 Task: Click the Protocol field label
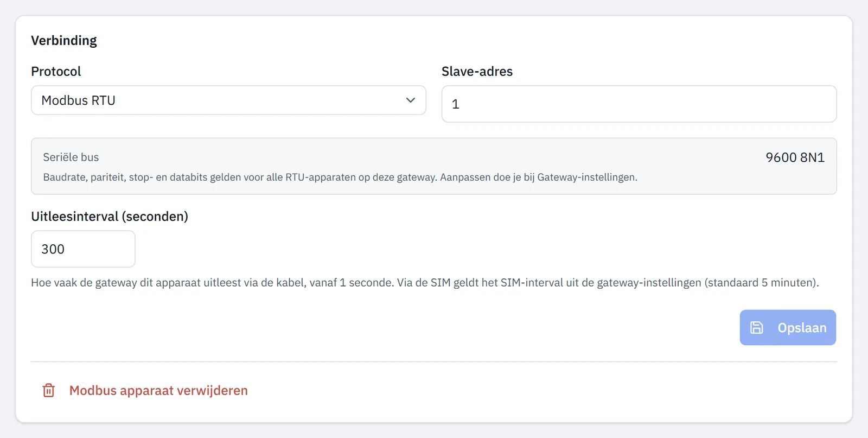click(56, 71)
